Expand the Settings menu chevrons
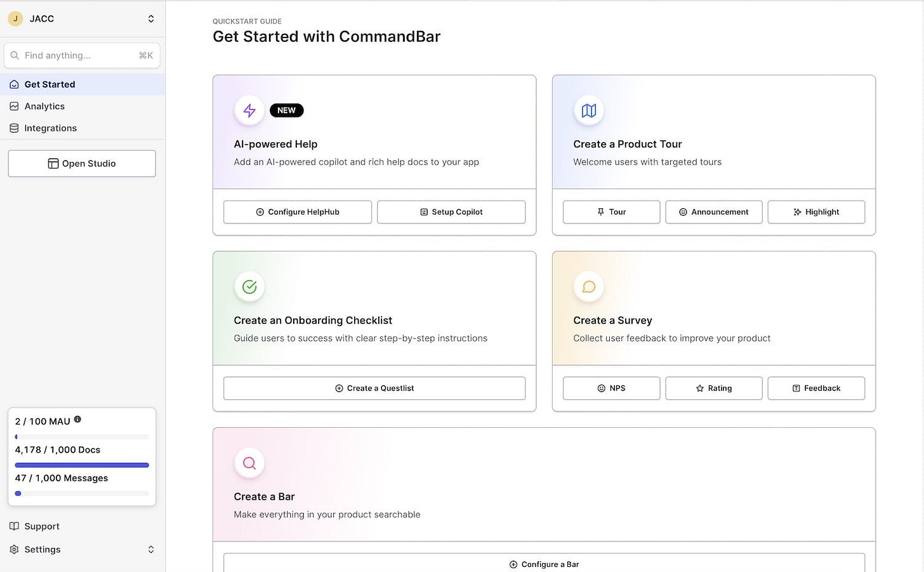The width and height of the screenshot is (924, 572). coord(151,550)
